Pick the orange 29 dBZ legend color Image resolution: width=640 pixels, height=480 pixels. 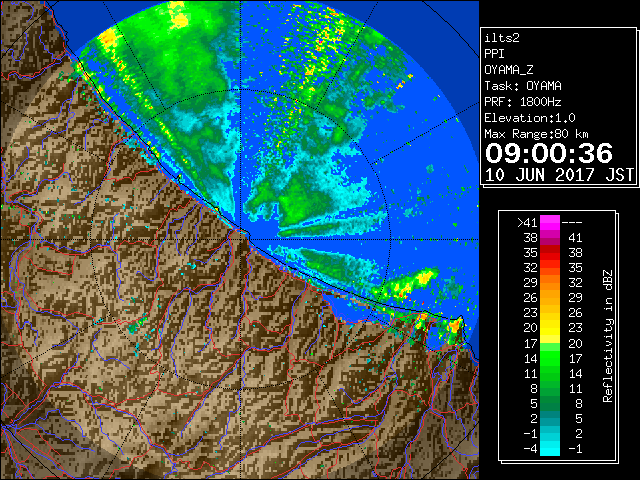click(x=550, y=283)
